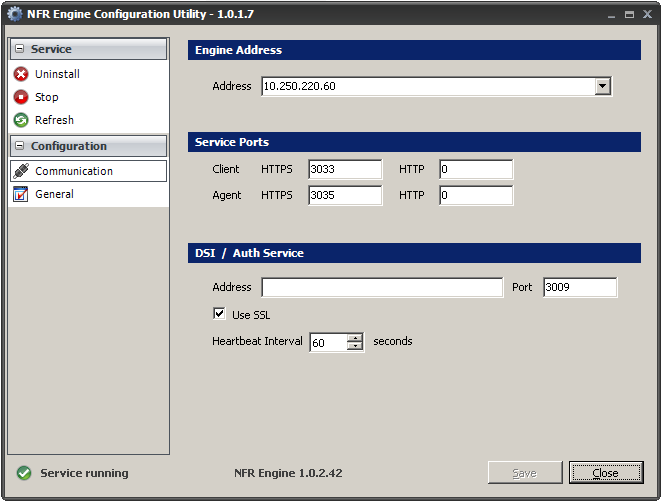Click the Agent HTTP port field
Screen dimensions: 662x502
(475, 195)
